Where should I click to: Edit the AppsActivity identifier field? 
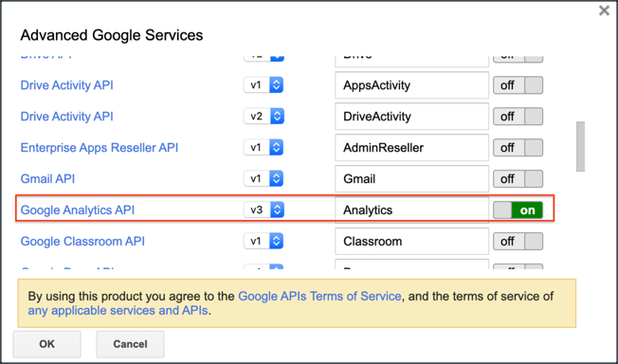coord(412,85)
